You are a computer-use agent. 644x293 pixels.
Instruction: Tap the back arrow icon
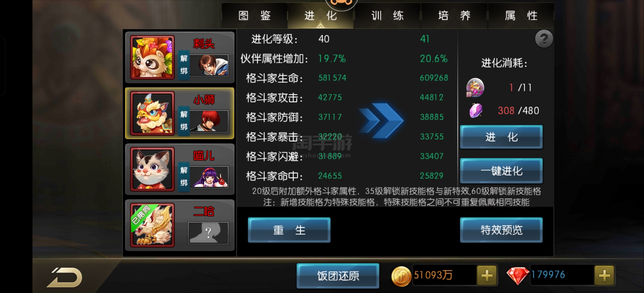click(65, 277)
